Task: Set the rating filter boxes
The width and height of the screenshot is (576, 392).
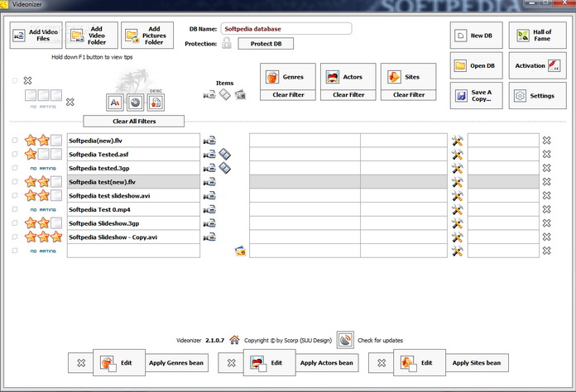Action: 43,95
